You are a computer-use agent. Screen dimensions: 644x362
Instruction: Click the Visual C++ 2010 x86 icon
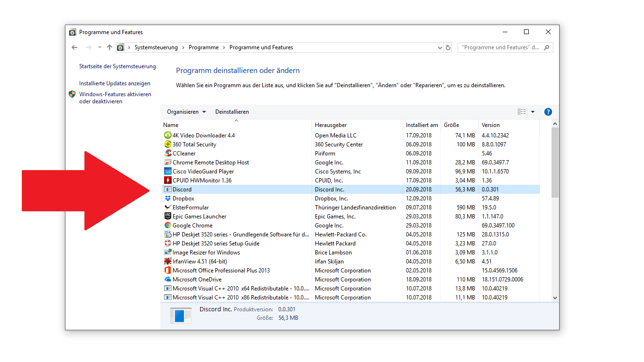coord(167,298)
